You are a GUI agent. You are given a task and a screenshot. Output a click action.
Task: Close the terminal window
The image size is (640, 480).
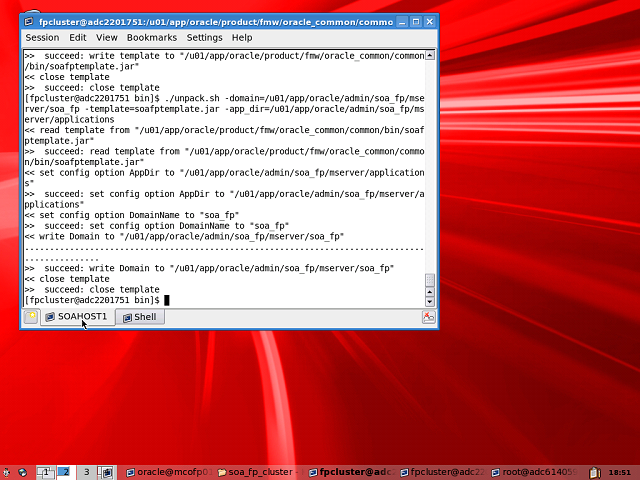(x=430, y=22)
